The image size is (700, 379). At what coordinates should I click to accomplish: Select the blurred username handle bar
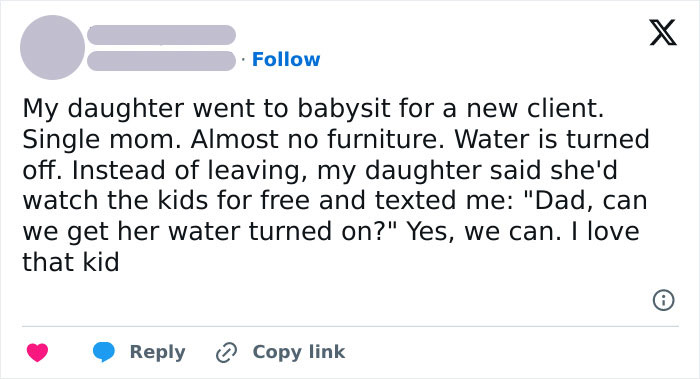point(161,61)
